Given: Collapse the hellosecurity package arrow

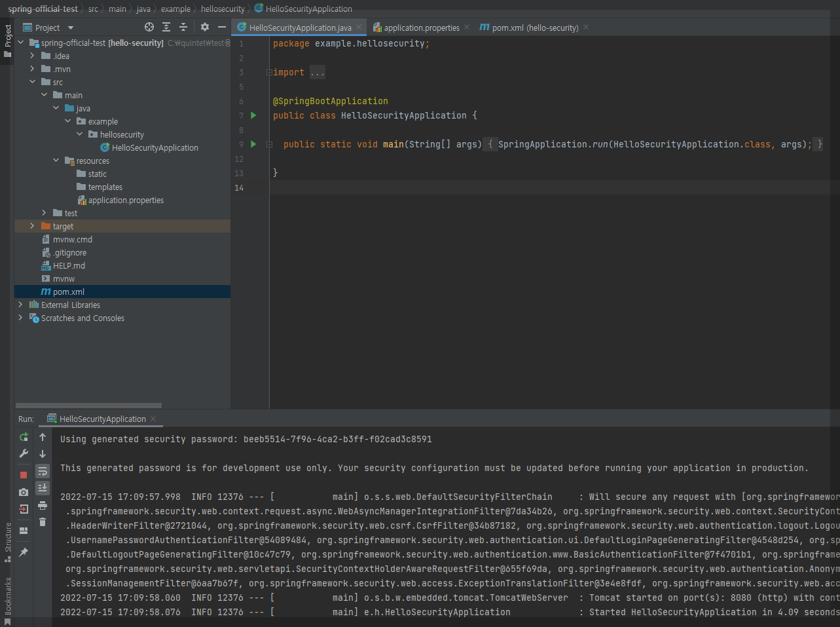Looking at the screenshot, I should tap(79, 134).
